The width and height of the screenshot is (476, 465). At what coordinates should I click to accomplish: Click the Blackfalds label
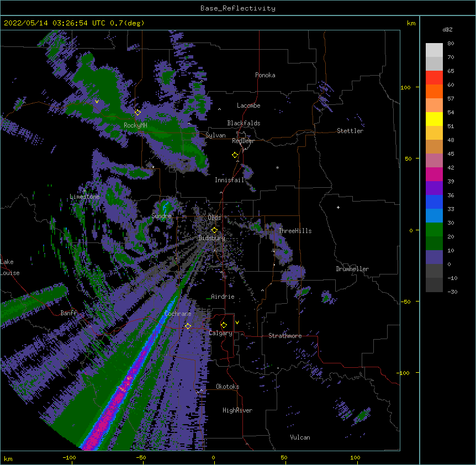pos(244,123)
